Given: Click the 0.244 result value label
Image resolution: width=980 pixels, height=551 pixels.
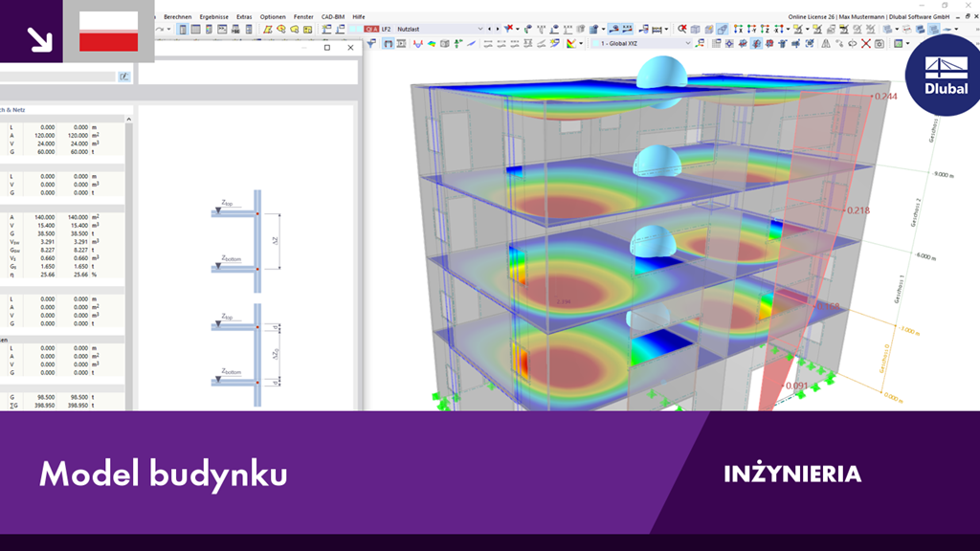Looking at the screenshot, I should pos(885,97).
